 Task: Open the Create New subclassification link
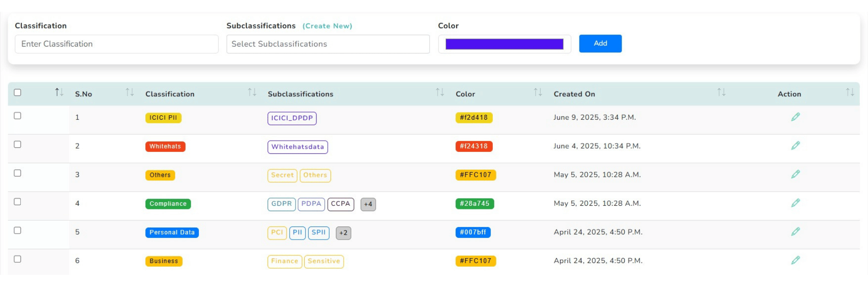pyautogui.click(x=327, y=26)
